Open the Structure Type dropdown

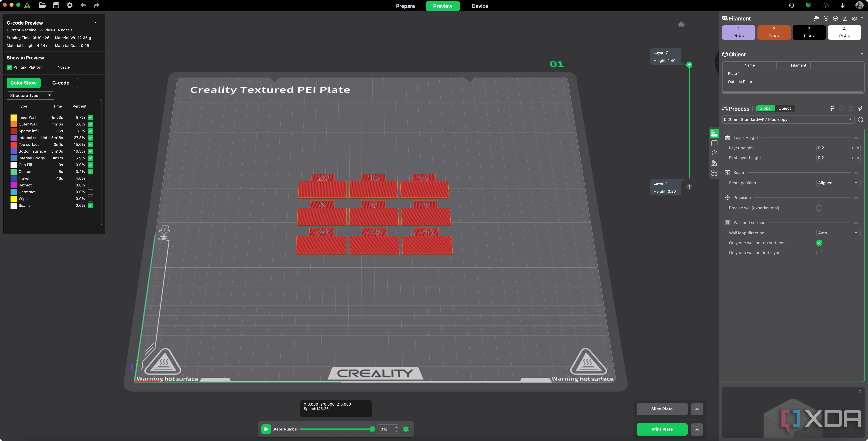coord(30,96)
